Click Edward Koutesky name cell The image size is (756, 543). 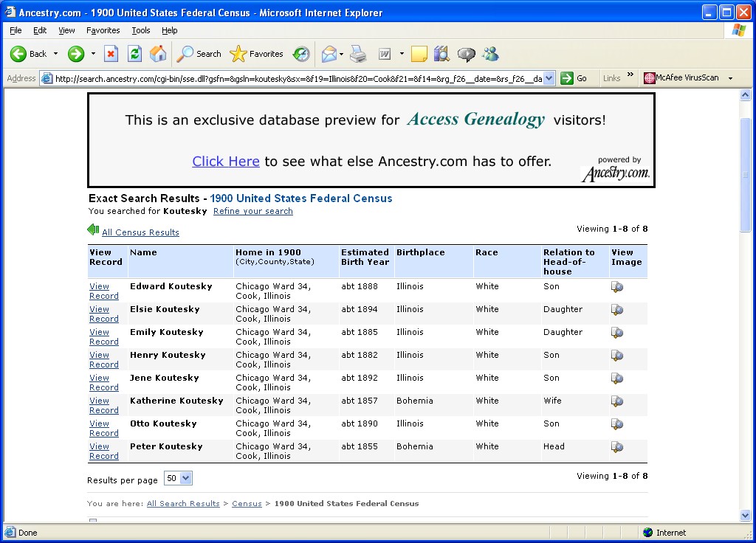click(x=171, y=286)
